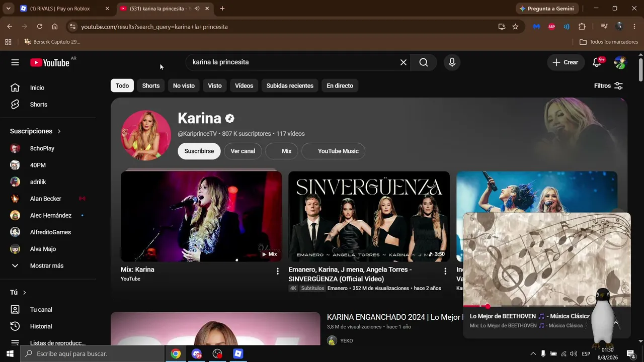This screenshot has width=644, height=362.
Task: Select the Todo filter chip
Action: 122,85
